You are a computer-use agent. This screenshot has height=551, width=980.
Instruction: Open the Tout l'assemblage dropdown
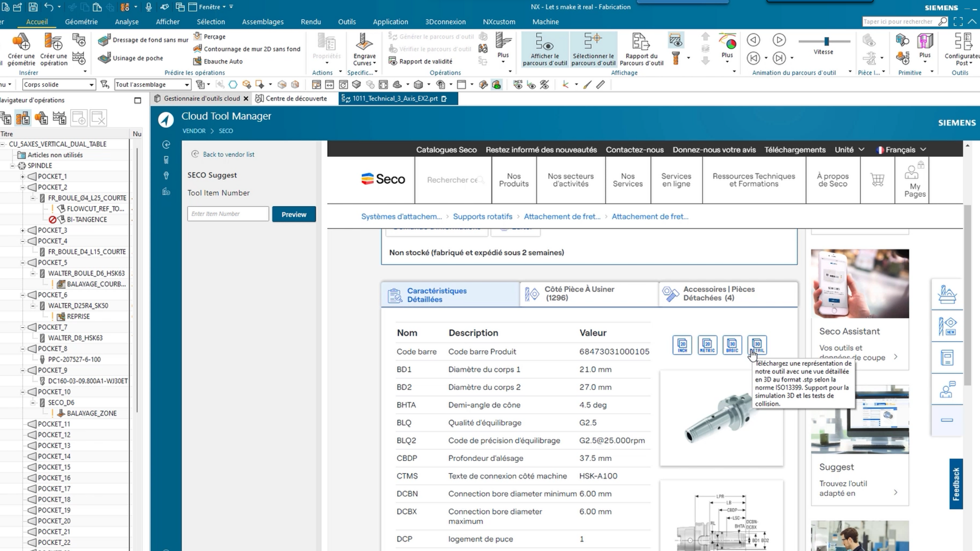(152, 85)
